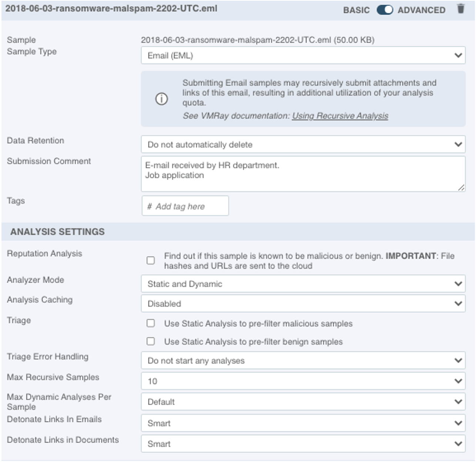Expand Detonate Links In Emails dropdown
476x462 pixels.
303,423
